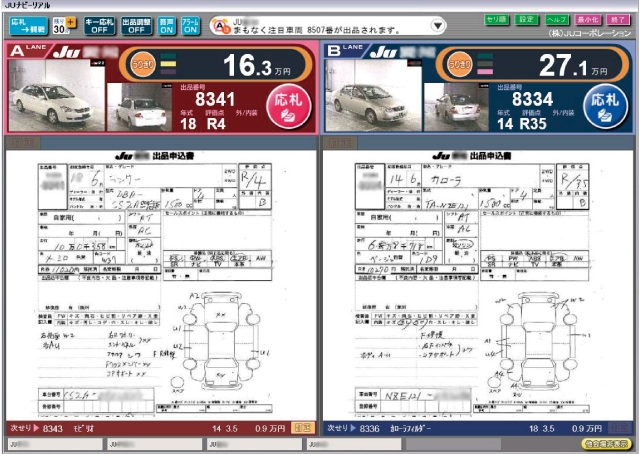
Task: Select the fourth JU venue tab at bottom
Action: [x=354, y=444]
